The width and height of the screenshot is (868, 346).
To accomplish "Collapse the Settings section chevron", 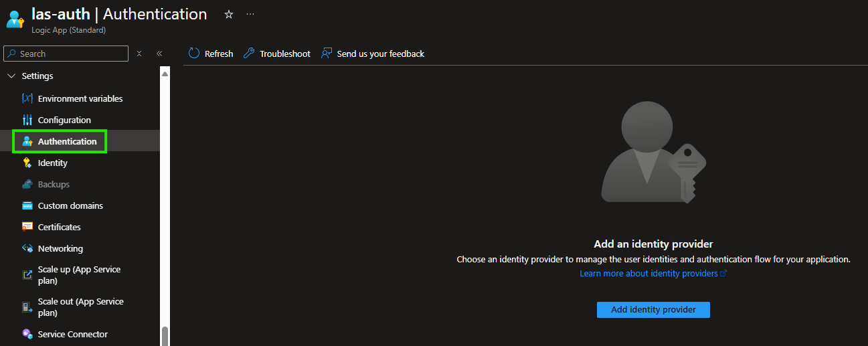I will [11, 76].
